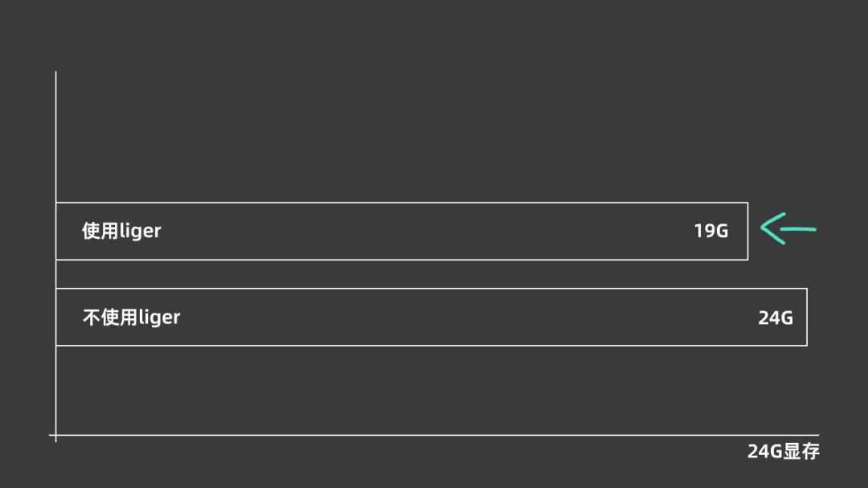The width and height of the screenshot is (868, 488).
Task: Select the "不使用liger" text label
Action: pos(131,317)
